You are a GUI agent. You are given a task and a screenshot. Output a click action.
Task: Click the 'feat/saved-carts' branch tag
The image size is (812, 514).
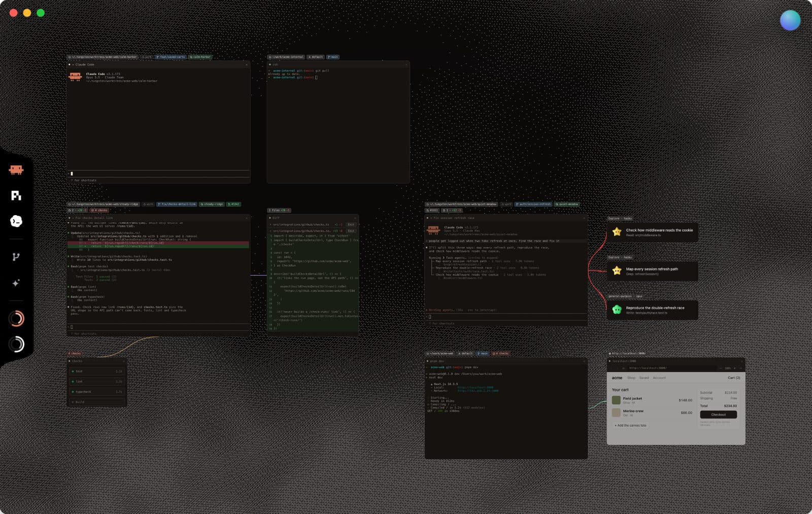click(171, 57)
